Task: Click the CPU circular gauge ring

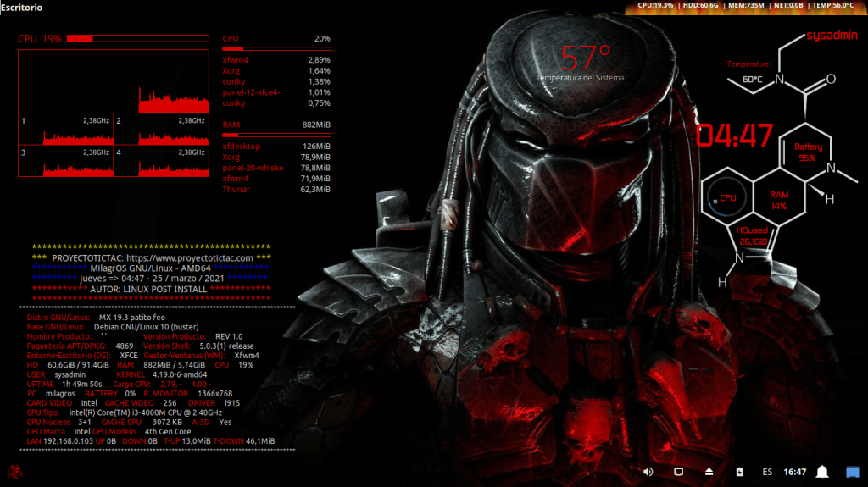Action: (726, 197)
